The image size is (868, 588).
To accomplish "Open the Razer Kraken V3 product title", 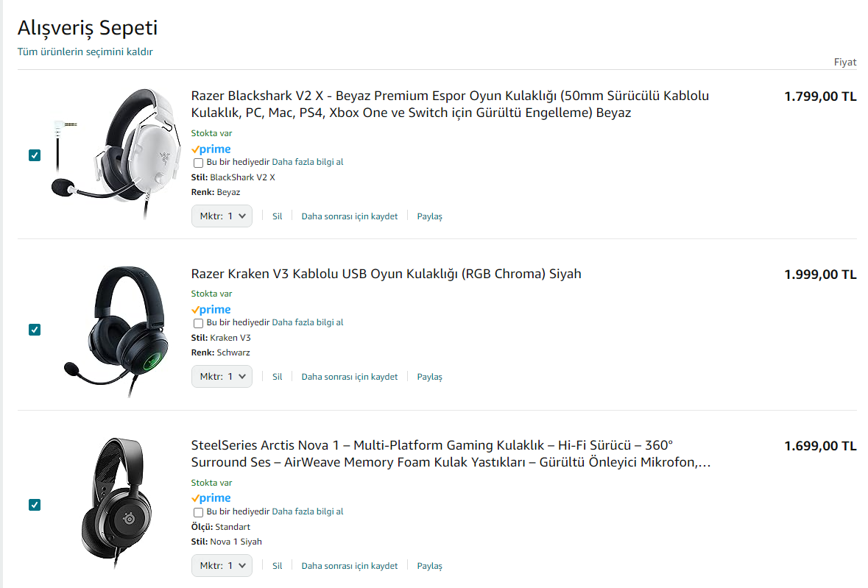I will coord(386,274).
